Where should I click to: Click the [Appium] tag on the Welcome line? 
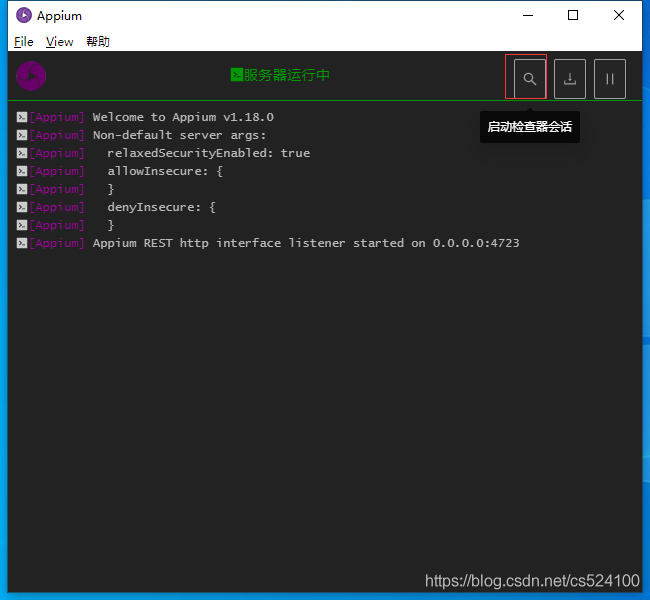click(57, 117)
